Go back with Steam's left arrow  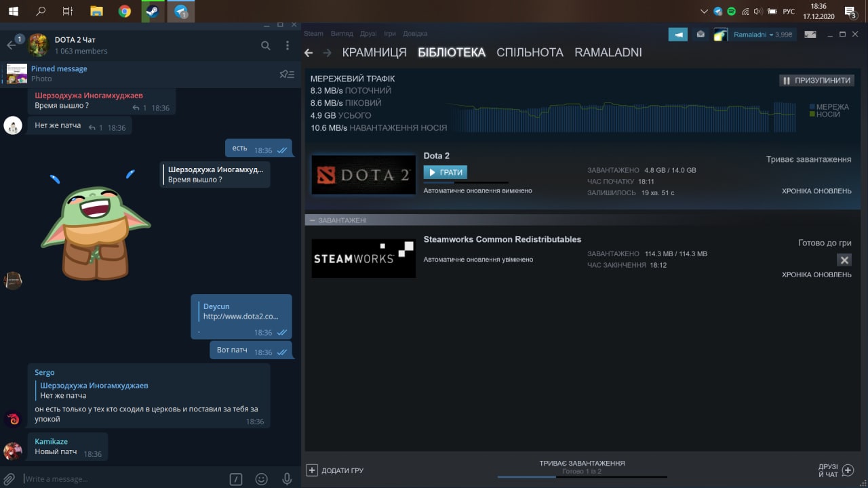[309, 53]
